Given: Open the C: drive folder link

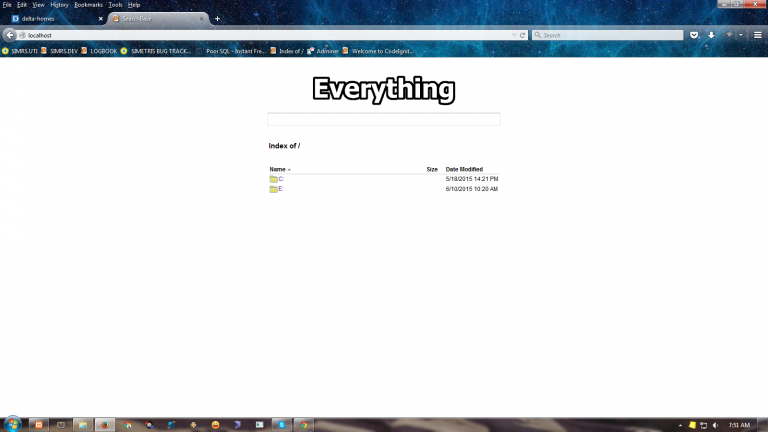Looking at the screenshot, I should pos(281,179).
